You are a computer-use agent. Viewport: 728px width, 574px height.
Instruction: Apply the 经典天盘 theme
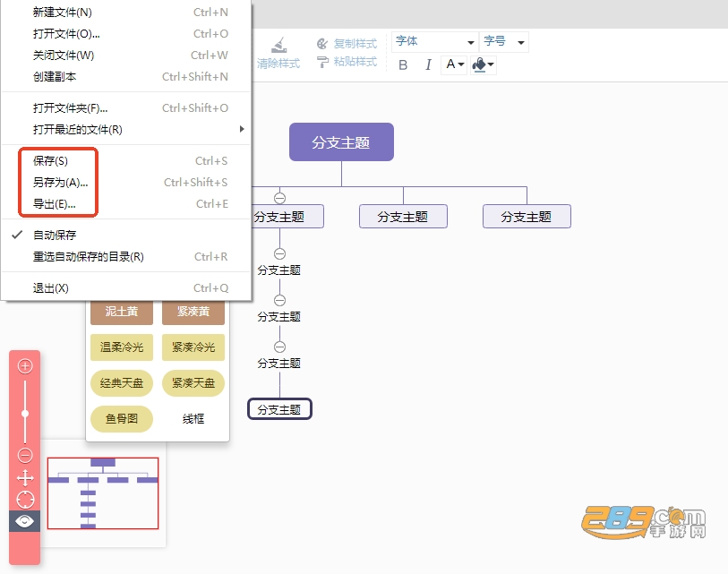122,382
